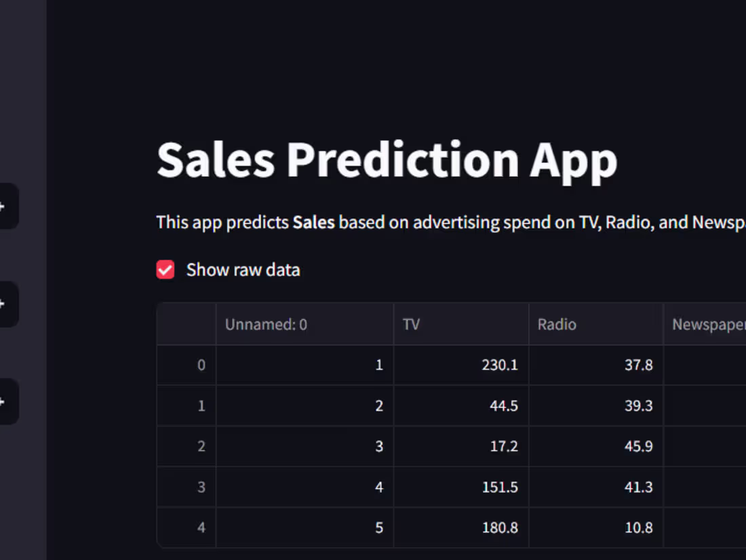
Task: Click the Sales Prediction App heading
Action: pyautogui.click(x=387, y=161)
